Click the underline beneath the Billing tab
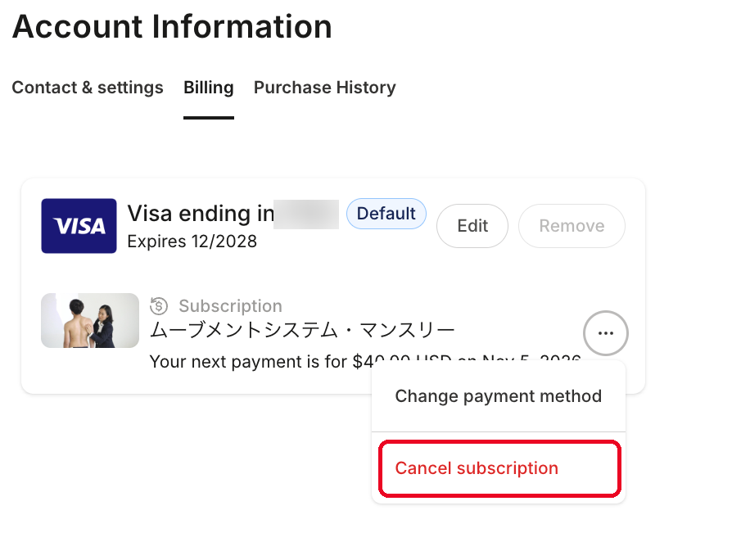Viewport: 750px width, 560px height. pos(209,118)
